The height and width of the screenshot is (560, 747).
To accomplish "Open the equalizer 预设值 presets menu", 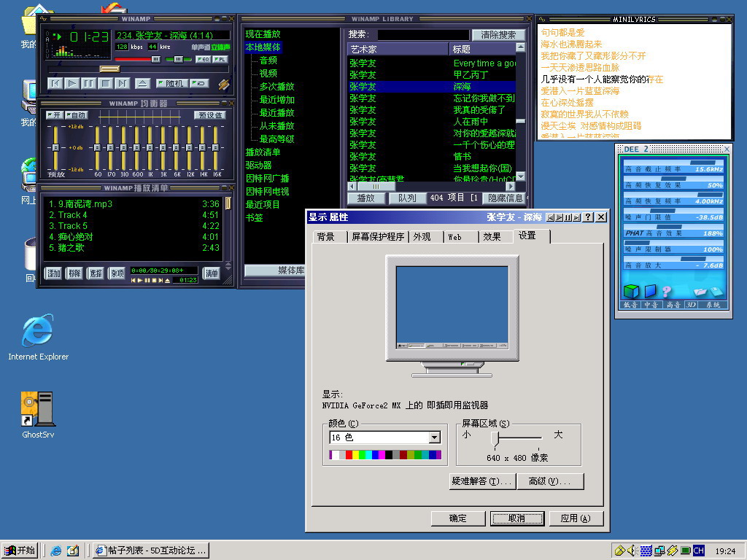I will [x=209, y=114].
